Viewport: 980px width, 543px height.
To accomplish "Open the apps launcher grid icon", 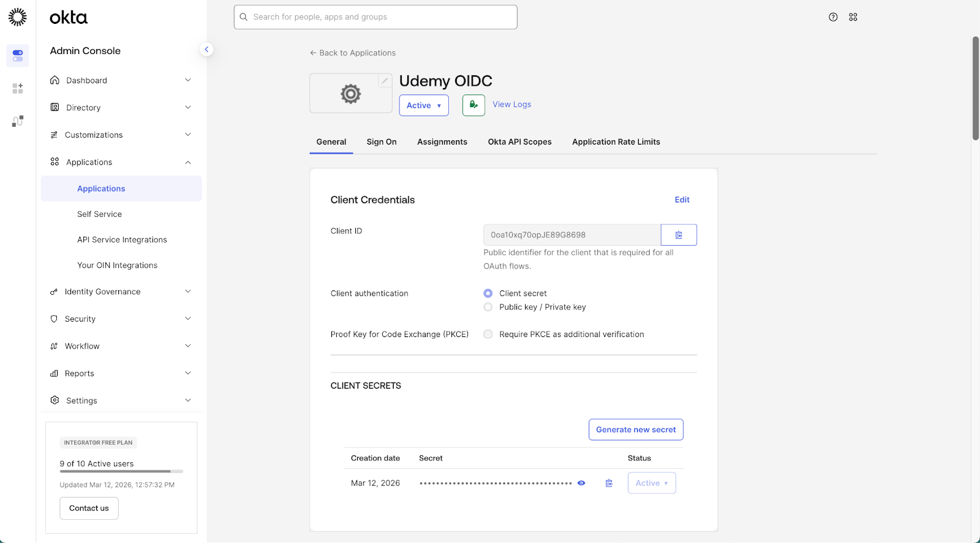I will tap(853, 17).
